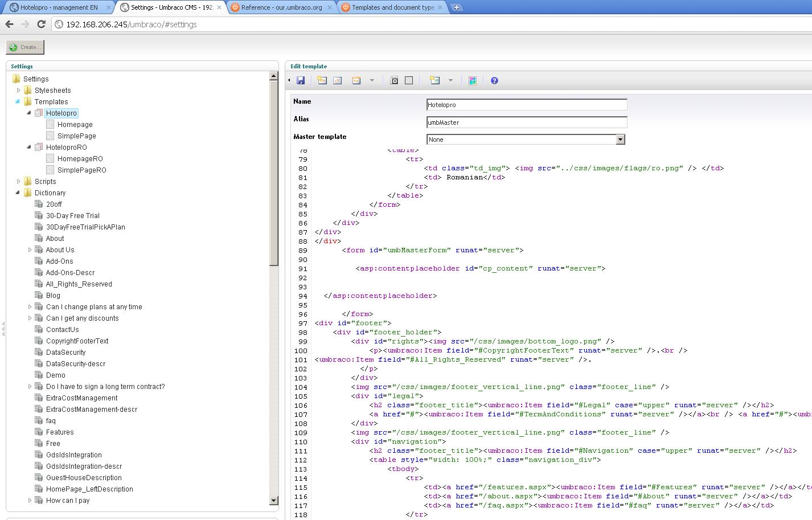812x520 pixels.
Task: Open the HomepageRO template
Action: point(80,158)
